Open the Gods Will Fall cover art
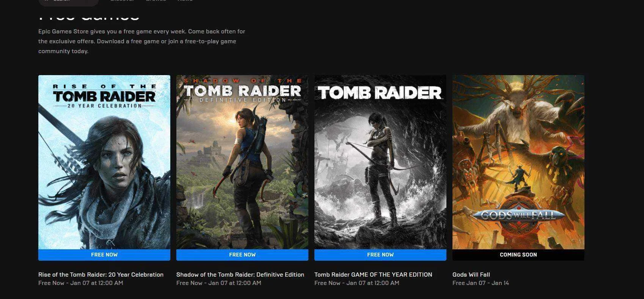This screenshot has height=299, width=644. [x=518, y=162]
